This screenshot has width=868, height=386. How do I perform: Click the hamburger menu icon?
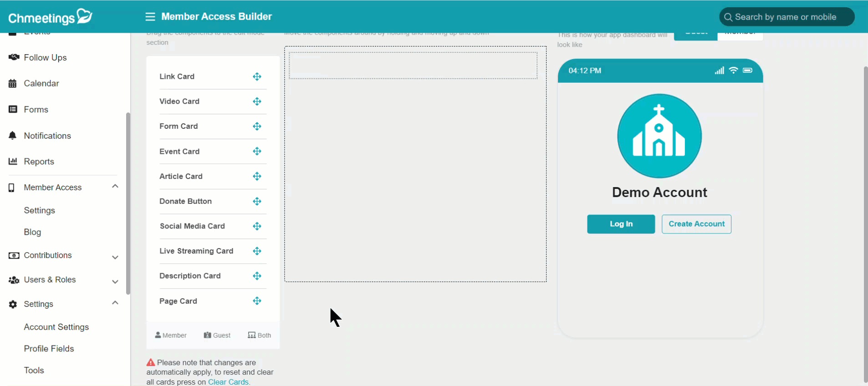click(150, 17)
